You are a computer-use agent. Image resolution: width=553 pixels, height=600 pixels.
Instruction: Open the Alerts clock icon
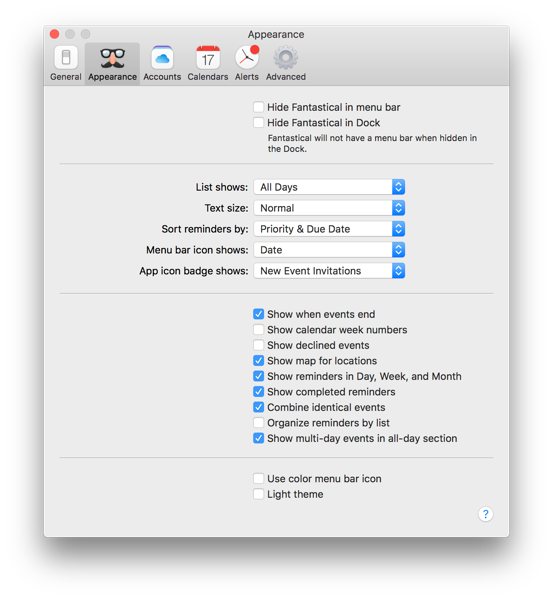point(247,58)
